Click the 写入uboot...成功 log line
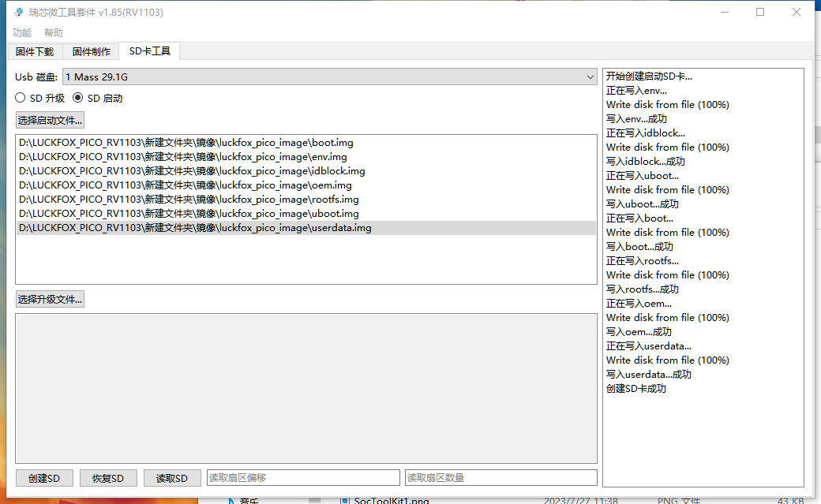821x504 pixels. 642,204
